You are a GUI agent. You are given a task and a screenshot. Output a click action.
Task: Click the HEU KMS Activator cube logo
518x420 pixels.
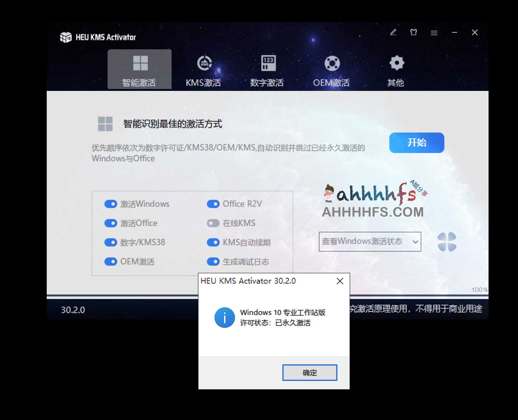[65, 37]
